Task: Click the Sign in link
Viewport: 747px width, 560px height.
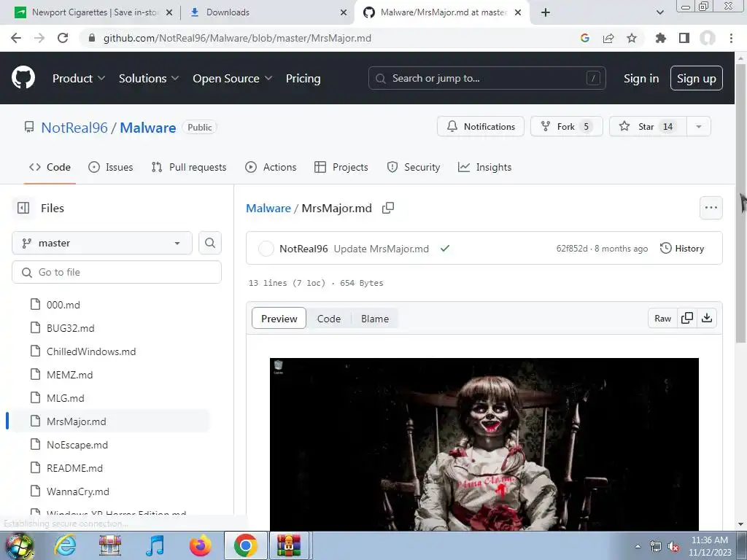Action: coord(641,78)
